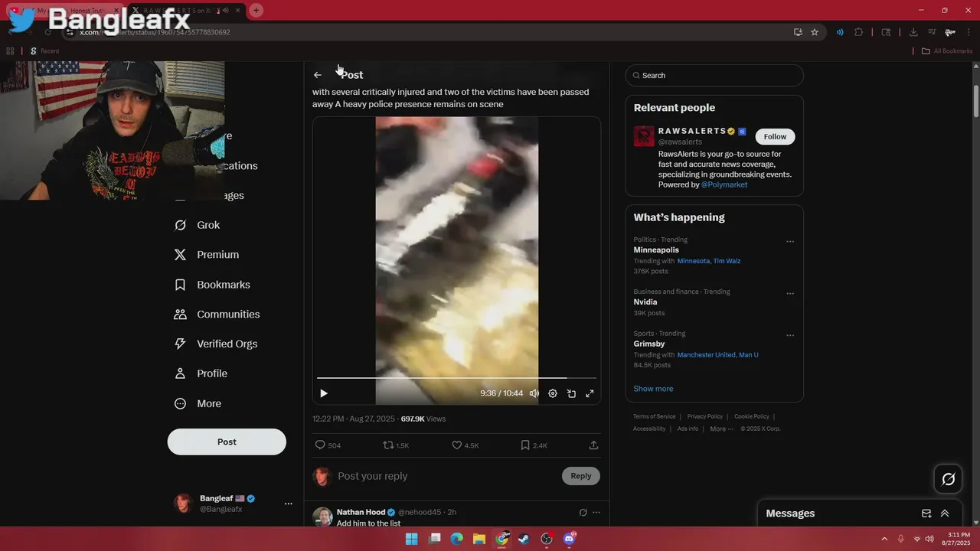
Task: Click the Manchester United, Man U link
Action: point(718,355)
